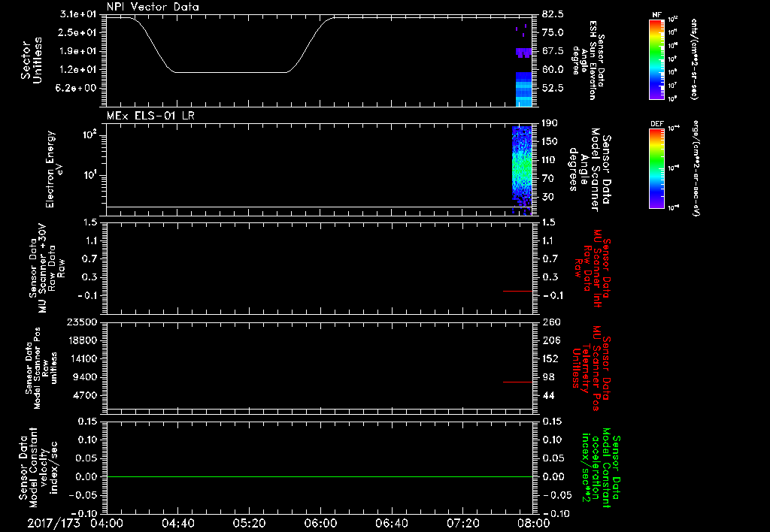Screen dimensions: 770x532
Task: Click the Sector Unitless axis label
Action: click(31, 60)
